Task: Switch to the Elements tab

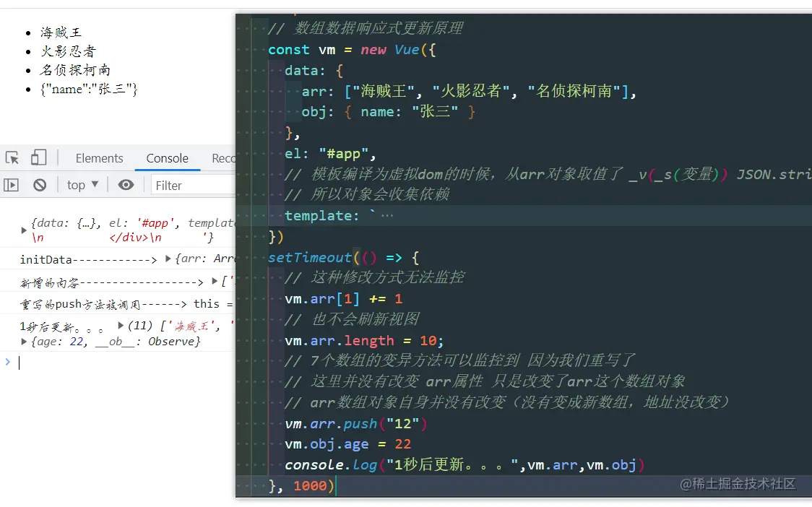Action: coord(99,157)
